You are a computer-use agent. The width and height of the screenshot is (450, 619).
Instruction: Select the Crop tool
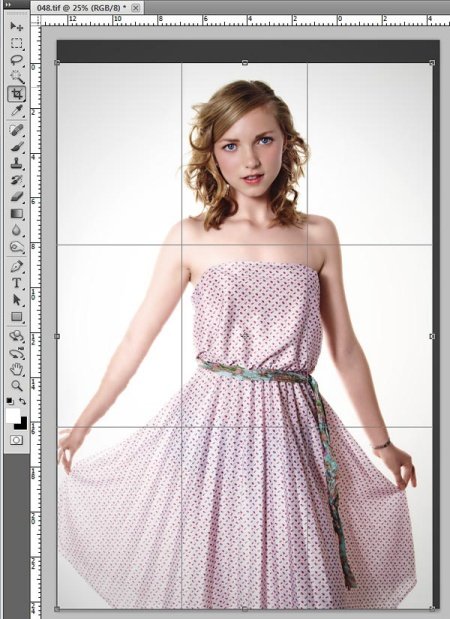click(17, 94)
